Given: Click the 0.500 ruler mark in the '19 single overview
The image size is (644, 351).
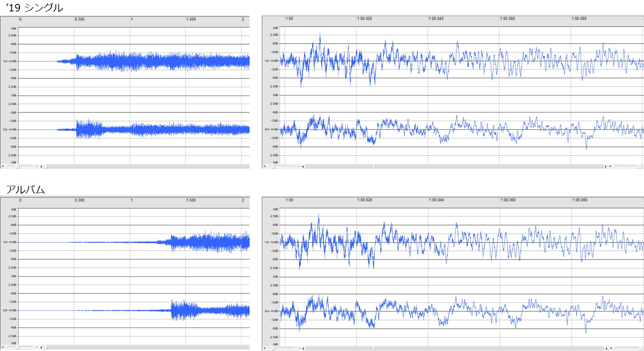Looking at the screenshot, I should pyautogui.click(x=80, y=19).
